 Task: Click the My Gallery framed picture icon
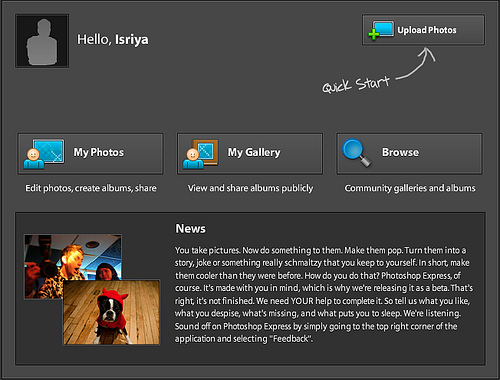[x=200, y=154]
